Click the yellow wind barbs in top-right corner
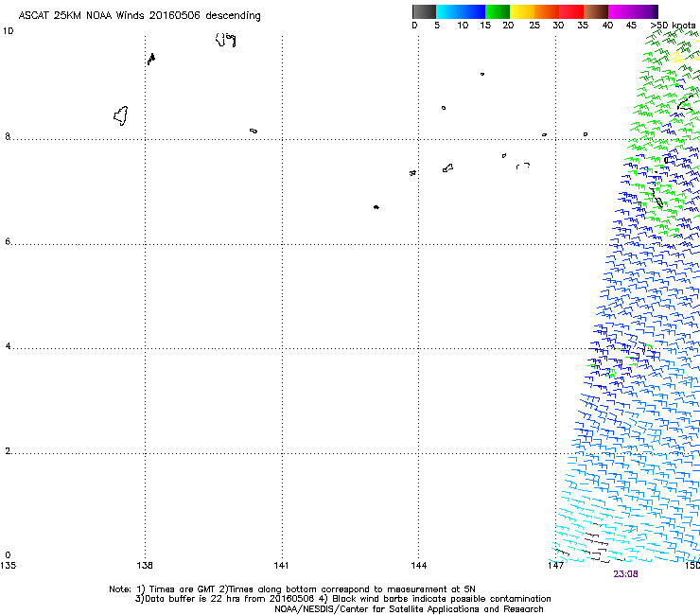700x615 pixels. (676, 57)
